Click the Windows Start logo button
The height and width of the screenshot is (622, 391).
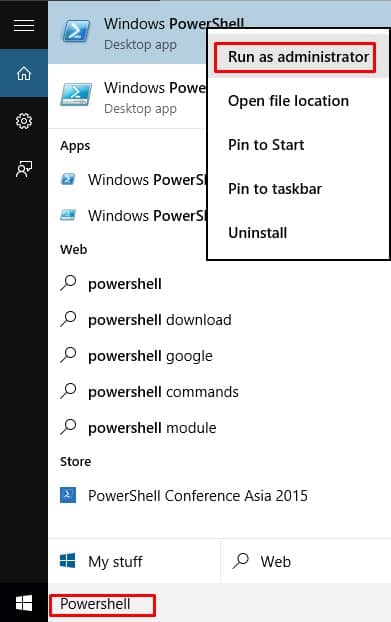click(x=24, y=603)
